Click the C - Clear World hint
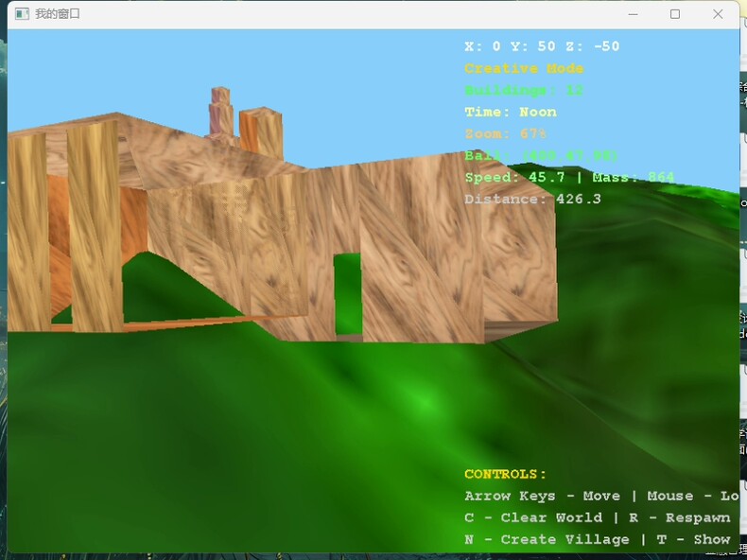The width and height of the screenshot is (747, 560). coord(532,517)
